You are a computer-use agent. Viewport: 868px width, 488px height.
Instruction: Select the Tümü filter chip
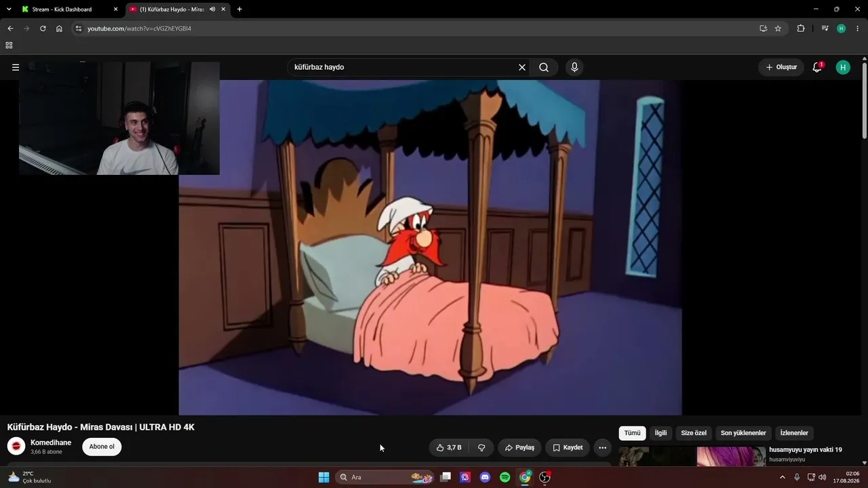coord(632,433)
